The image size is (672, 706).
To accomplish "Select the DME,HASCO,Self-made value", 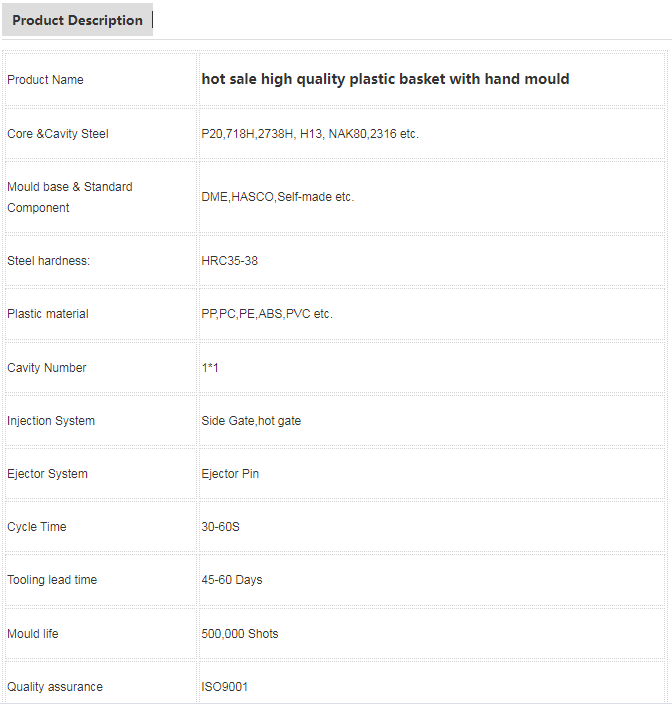I will [277, 197].
